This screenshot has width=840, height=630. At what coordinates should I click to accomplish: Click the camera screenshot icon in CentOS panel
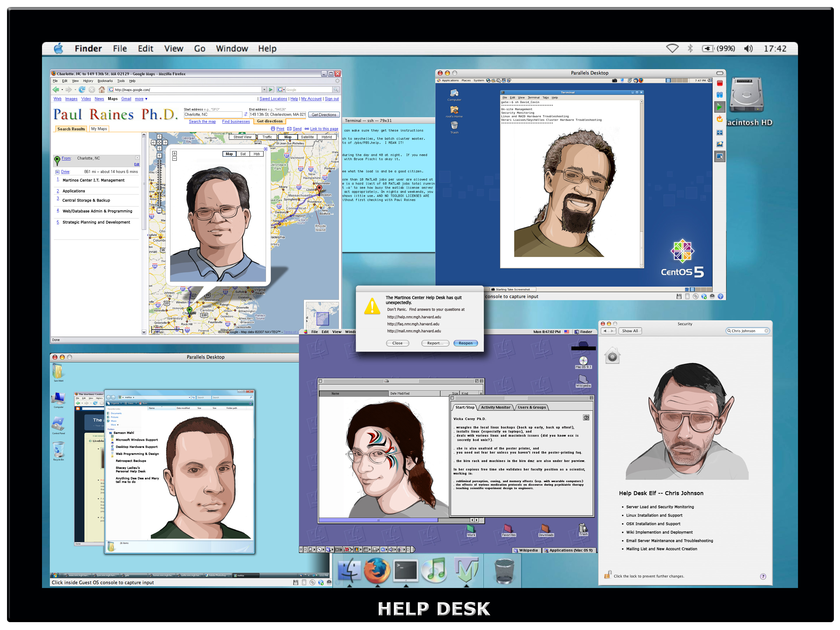pyautogui.click(x=615, y=80)
